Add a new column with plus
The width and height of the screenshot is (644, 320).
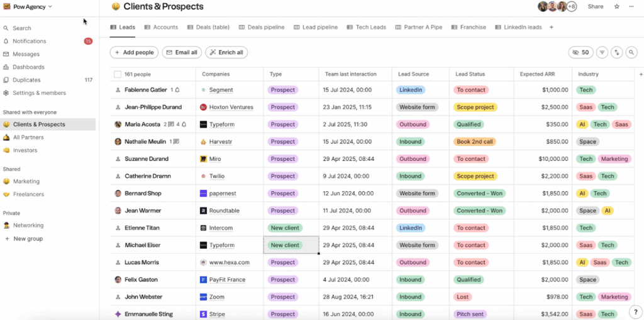click(x=641, y=74)
